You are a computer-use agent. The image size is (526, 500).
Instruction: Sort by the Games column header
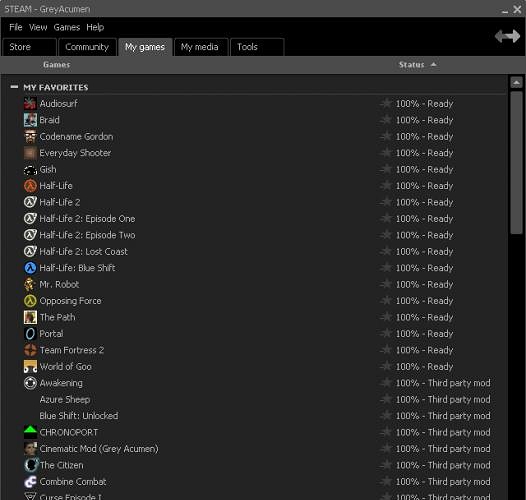coord(57,65)
